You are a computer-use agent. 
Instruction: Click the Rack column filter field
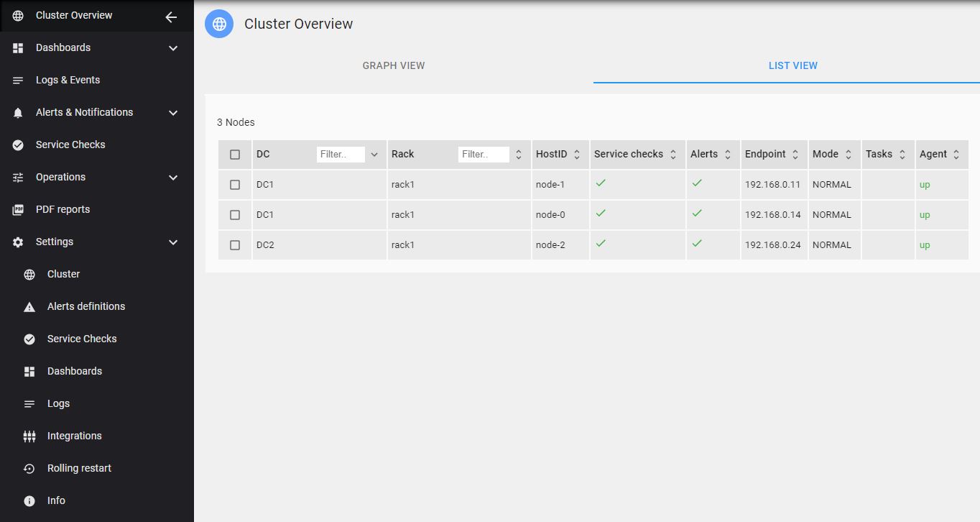tap(483, 155)
